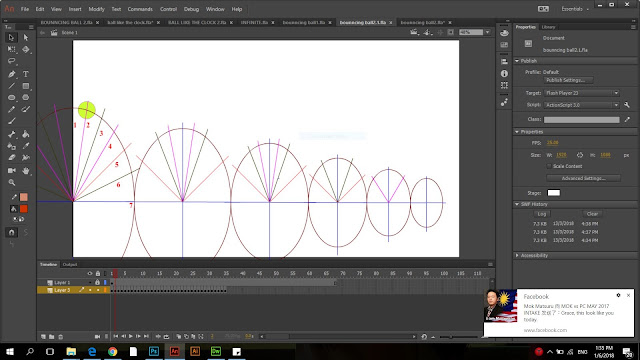Screen dimensions: 640x360
Task: Open the Modify menu
Action: coord(96,9)
